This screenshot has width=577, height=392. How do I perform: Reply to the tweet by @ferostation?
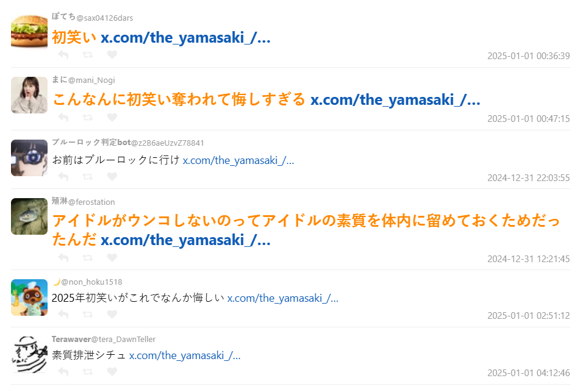point(63,258)
